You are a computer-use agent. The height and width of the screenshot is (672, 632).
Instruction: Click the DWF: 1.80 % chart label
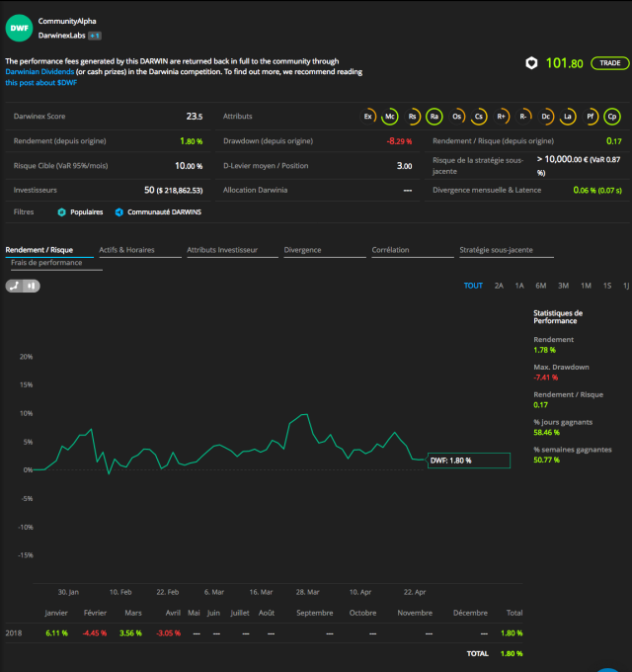pos(469,461)
